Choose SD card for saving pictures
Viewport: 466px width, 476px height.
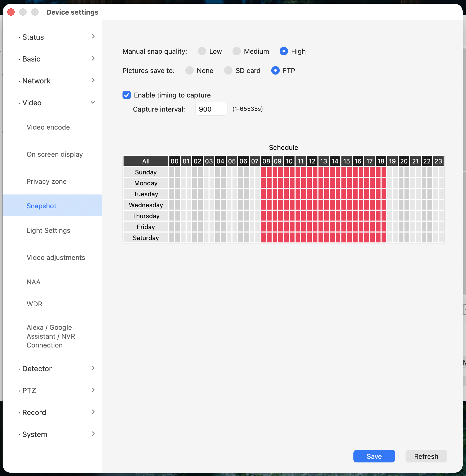pos(228,71)
